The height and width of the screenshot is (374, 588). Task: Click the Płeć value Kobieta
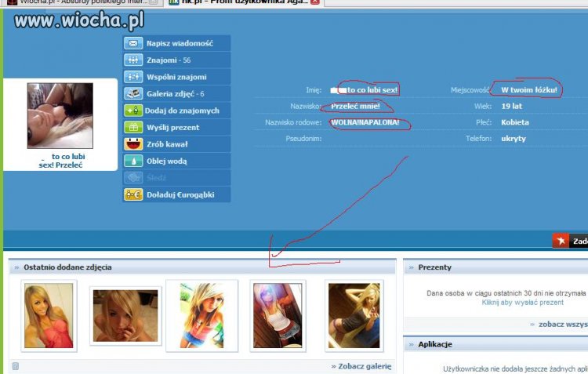tap(515, 122)
